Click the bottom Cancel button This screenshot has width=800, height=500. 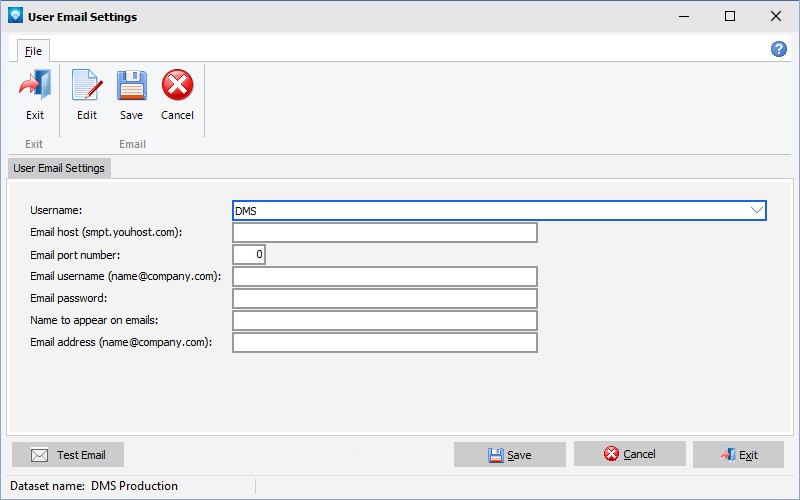tap(629, 454)
